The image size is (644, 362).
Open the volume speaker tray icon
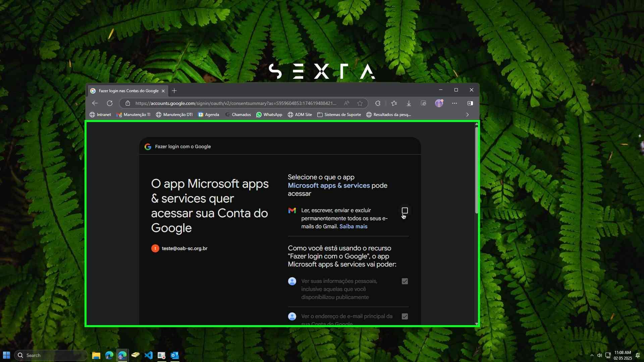[x=599, y=355]
